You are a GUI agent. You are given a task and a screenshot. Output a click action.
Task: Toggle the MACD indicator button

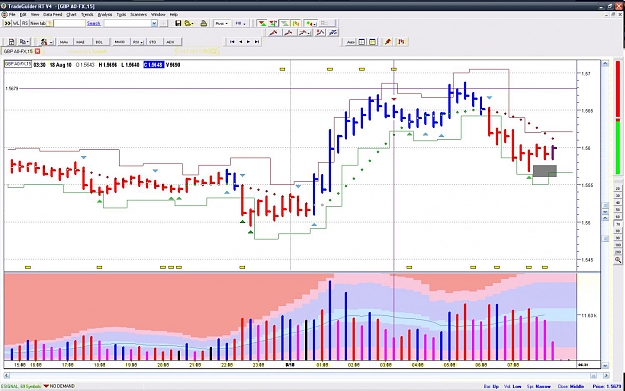(x=120, y=42)
